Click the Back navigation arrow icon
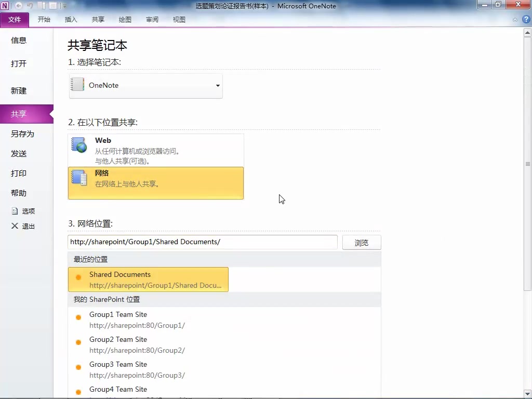The width and height of the screenshot is (532, 399). point(19,5)
